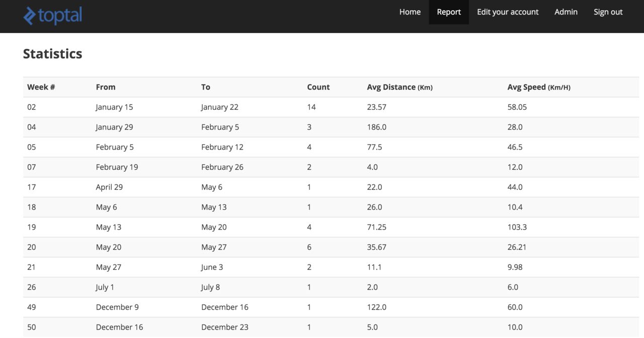644x338 pixels.
Task: Go to the Admin page
Action: pos(566,12)
